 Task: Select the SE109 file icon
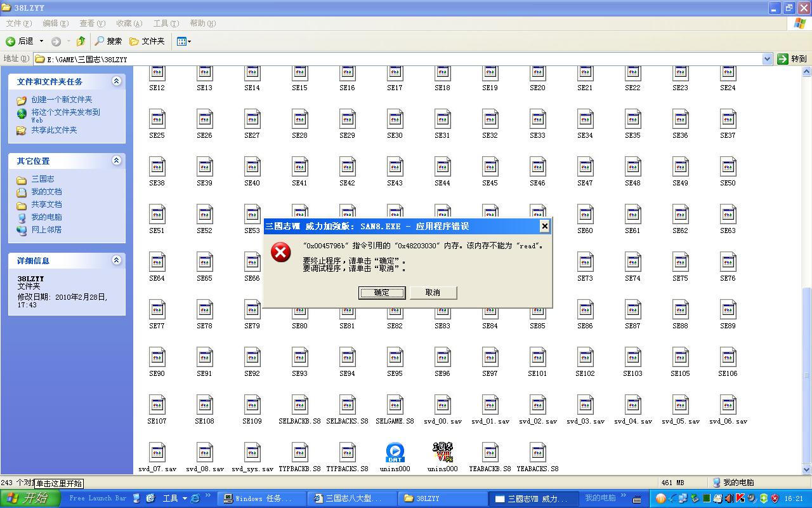click(252, 405)
